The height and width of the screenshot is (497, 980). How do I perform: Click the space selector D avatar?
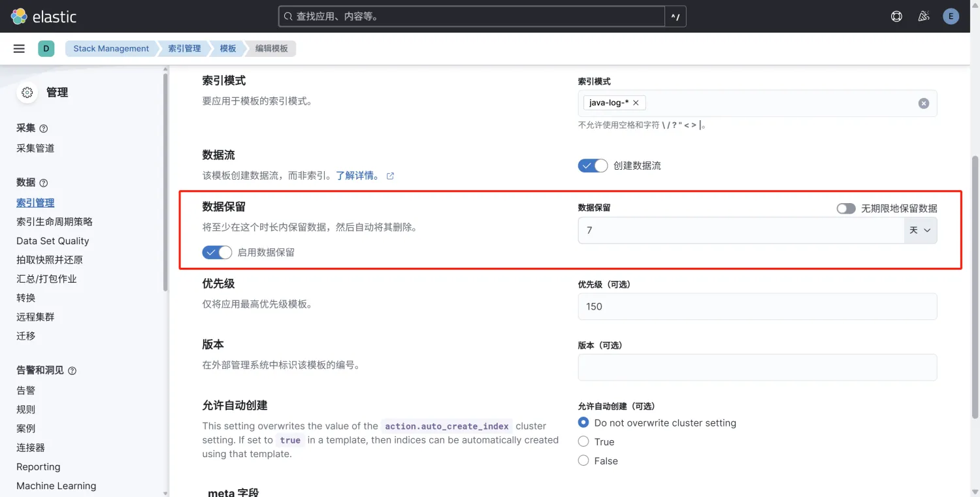point(46,49)
